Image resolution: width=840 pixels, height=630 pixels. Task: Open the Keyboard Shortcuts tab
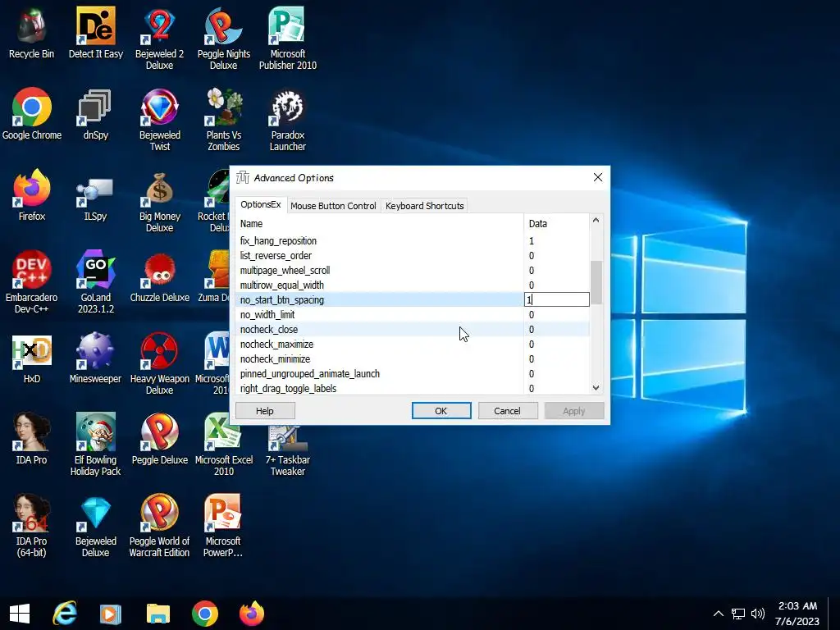(x=424, y=206)
